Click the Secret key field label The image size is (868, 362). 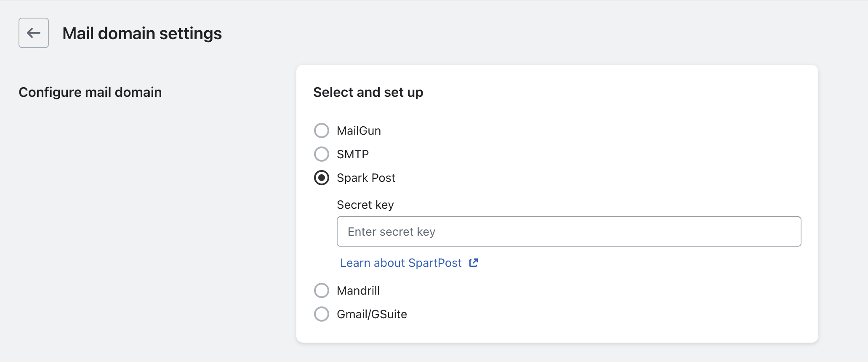(x=365, y=205)
